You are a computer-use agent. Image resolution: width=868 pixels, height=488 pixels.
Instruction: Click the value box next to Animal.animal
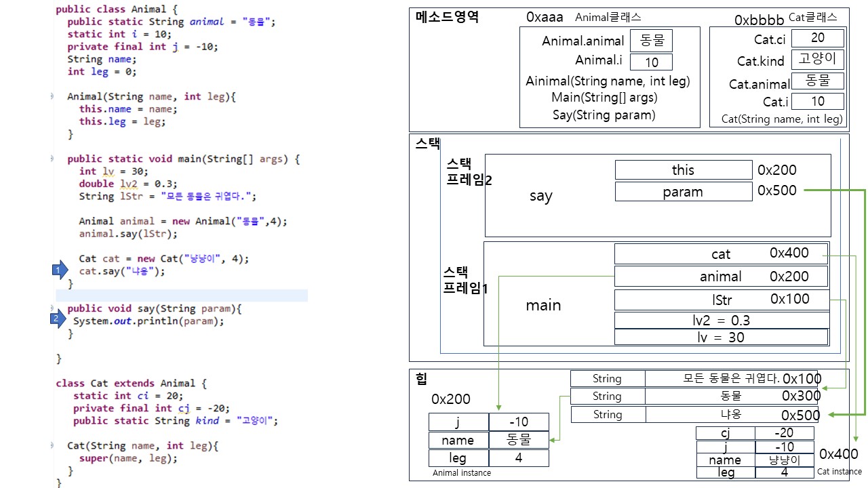coord(651,41)
